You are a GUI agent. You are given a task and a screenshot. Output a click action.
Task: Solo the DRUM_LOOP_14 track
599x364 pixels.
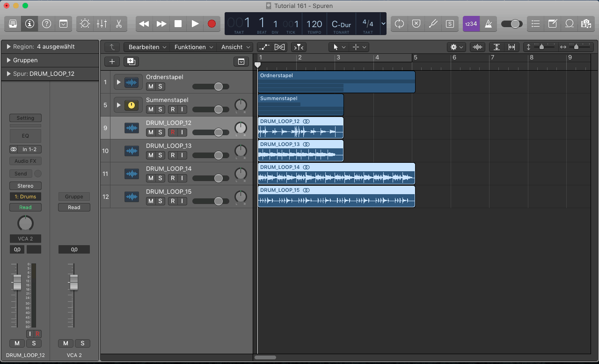coord(160,178)
